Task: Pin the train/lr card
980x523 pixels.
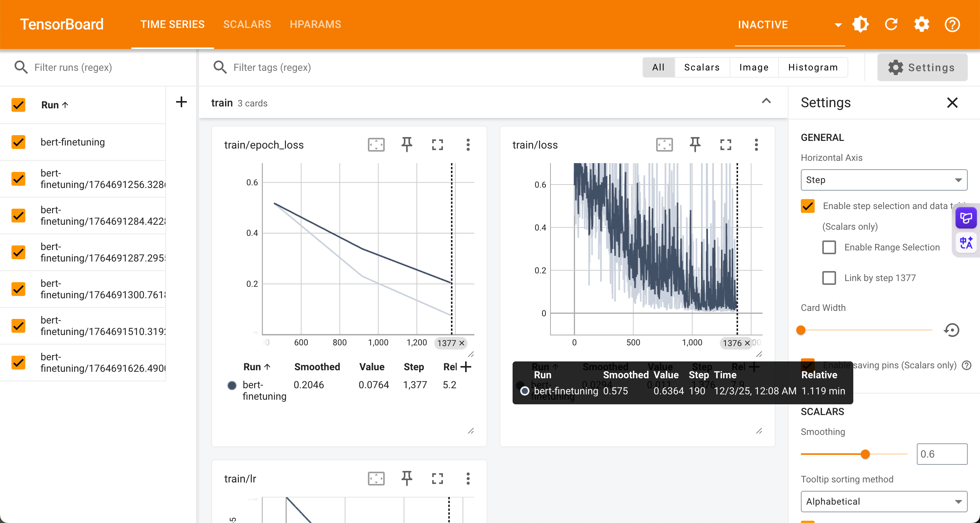Action: (x=407, y=479)
